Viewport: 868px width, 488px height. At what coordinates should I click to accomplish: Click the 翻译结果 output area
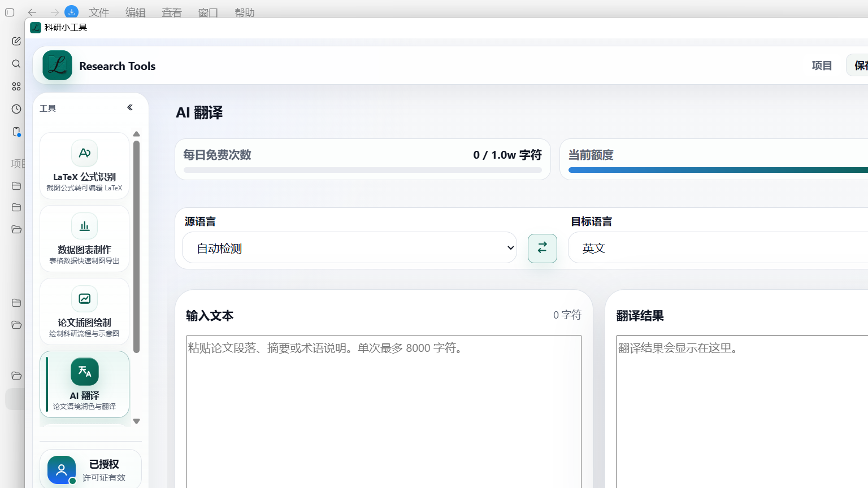[x=742, y=411]
